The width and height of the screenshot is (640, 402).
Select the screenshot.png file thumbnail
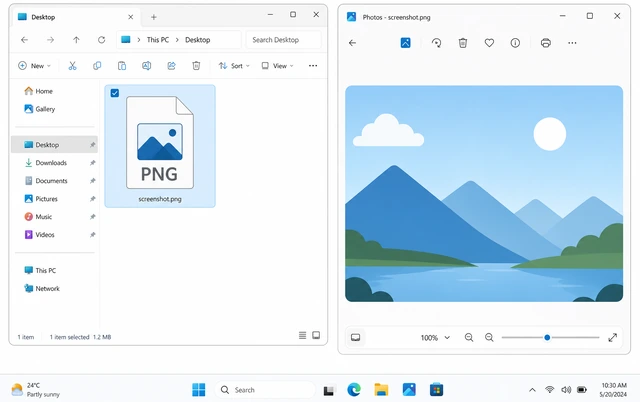click(160, 146)
